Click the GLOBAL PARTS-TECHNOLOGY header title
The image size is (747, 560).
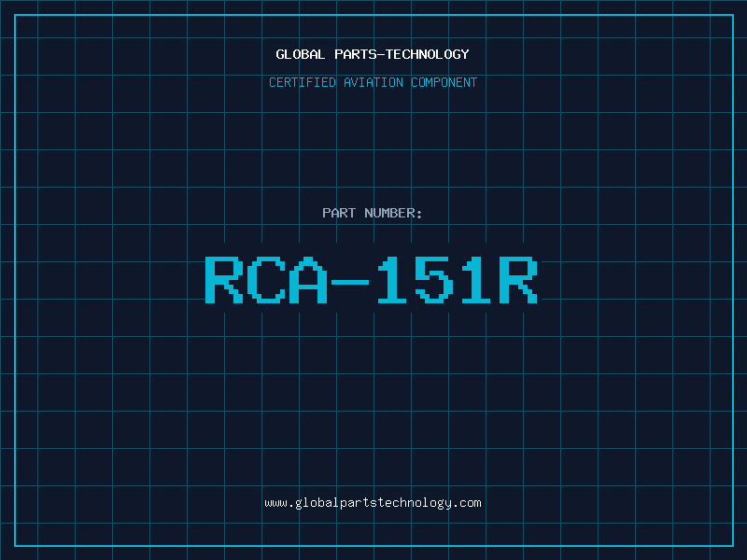[373, 54]
